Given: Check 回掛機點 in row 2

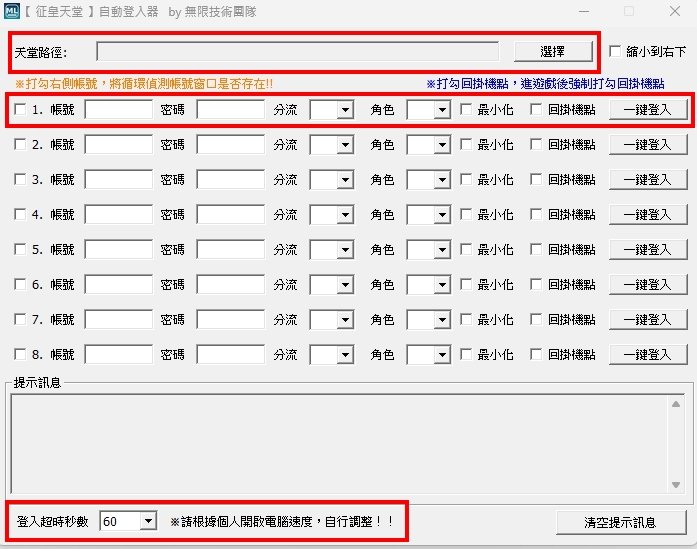Looking at the screenshot, I should 537,144.
